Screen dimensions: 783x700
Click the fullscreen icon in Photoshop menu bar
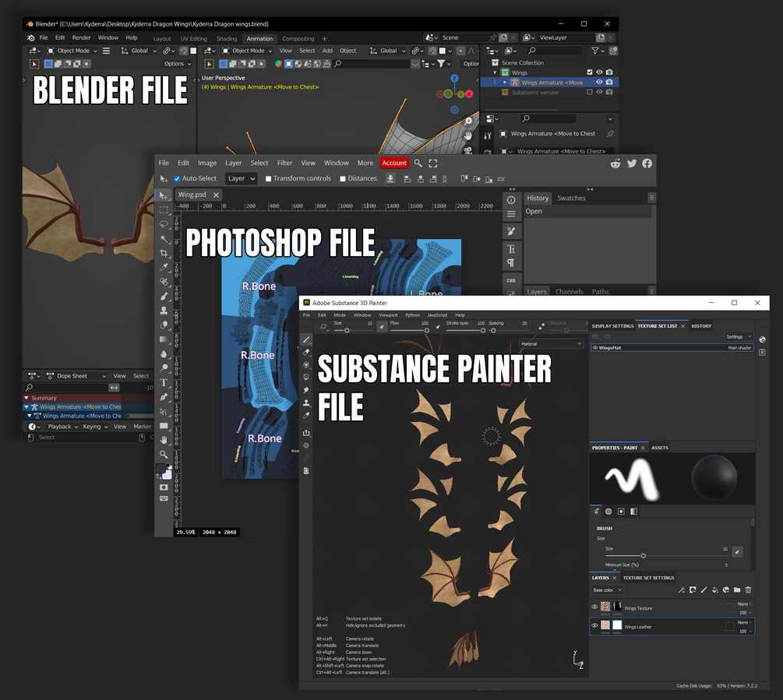(433, 164)
